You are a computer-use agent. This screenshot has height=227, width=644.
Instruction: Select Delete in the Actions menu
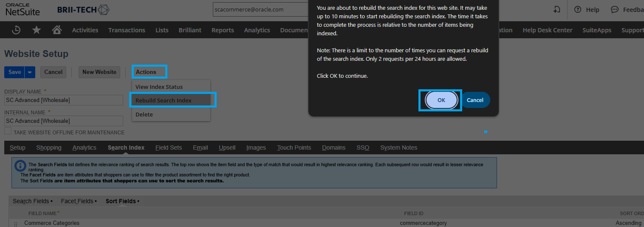(x=171, y=114)
